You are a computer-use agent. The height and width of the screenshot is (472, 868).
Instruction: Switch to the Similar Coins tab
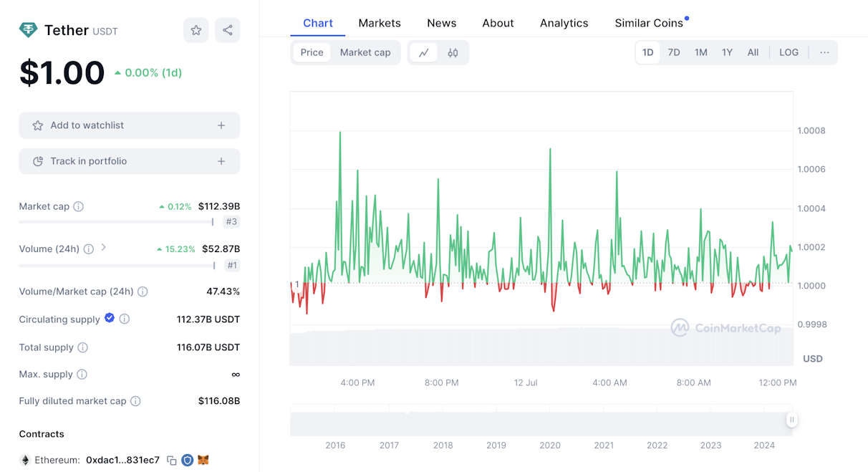click(x=649, y=23)
